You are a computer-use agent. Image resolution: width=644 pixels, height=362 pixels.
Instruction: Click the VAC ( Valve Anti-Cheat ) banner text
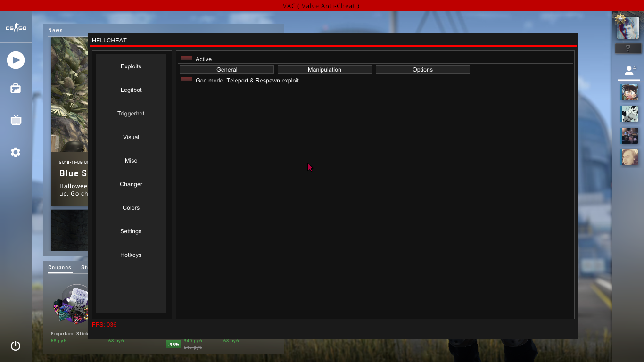pos(321,6)
